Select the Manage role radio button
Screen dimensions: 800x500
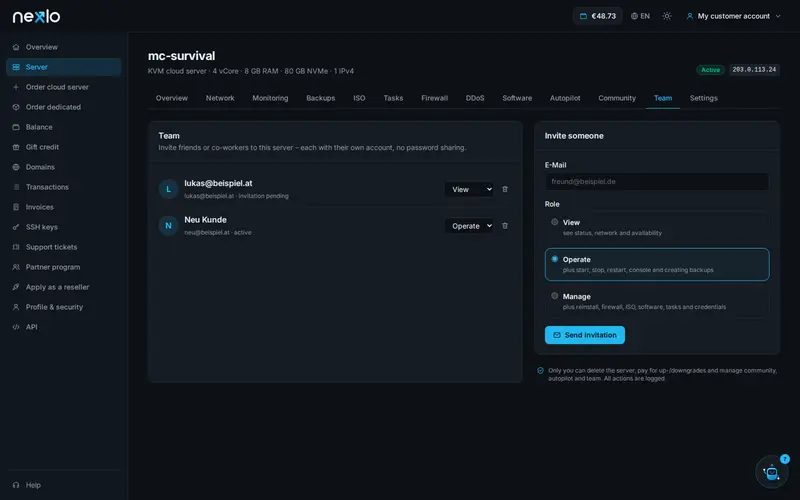pos(555,296)
